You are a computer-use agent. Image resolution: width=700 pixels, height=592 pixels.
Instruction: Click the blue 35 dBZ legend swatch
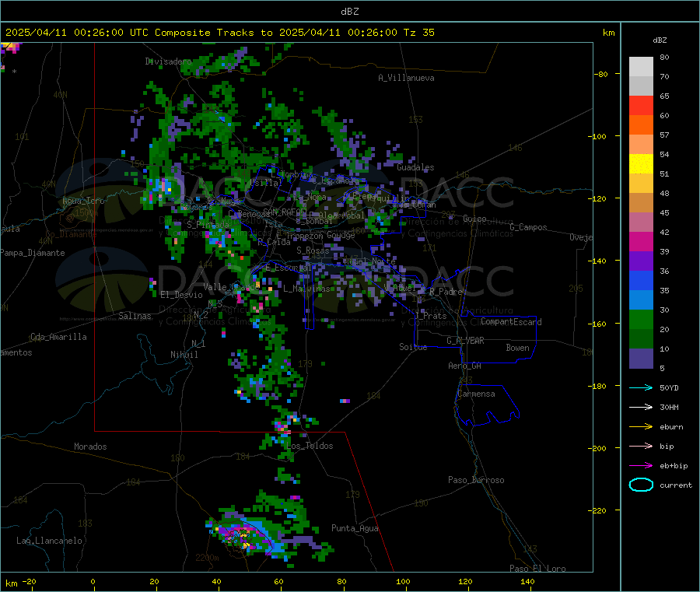(x=641, y=280)
